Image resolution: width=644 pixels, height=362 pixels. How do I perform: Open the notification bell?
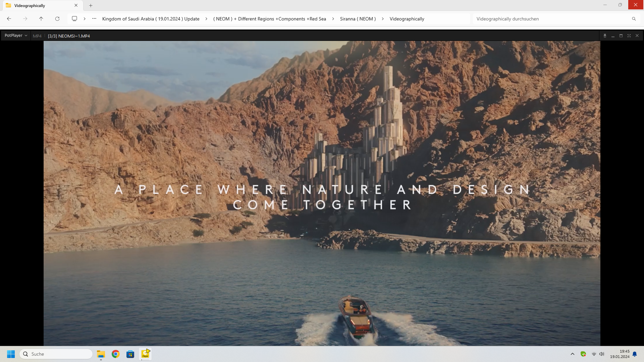click(635, 354)
